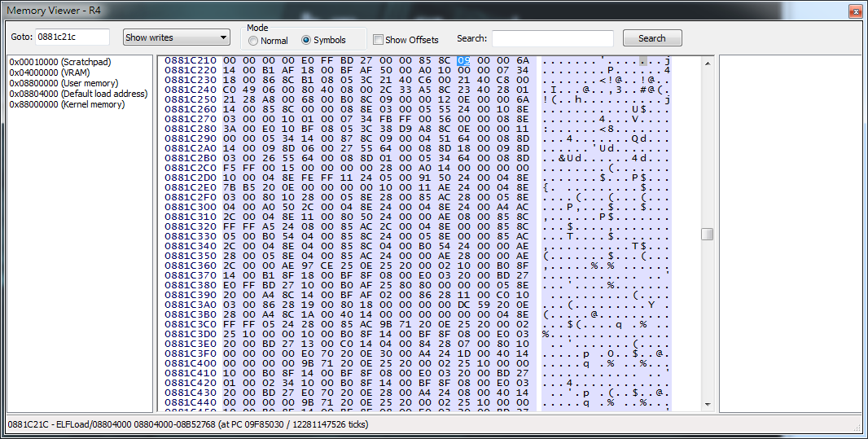Click the C0 byte in row 0881C240
Image resolution: width=868 pixels, height=439 pixels.
(229, 90)
